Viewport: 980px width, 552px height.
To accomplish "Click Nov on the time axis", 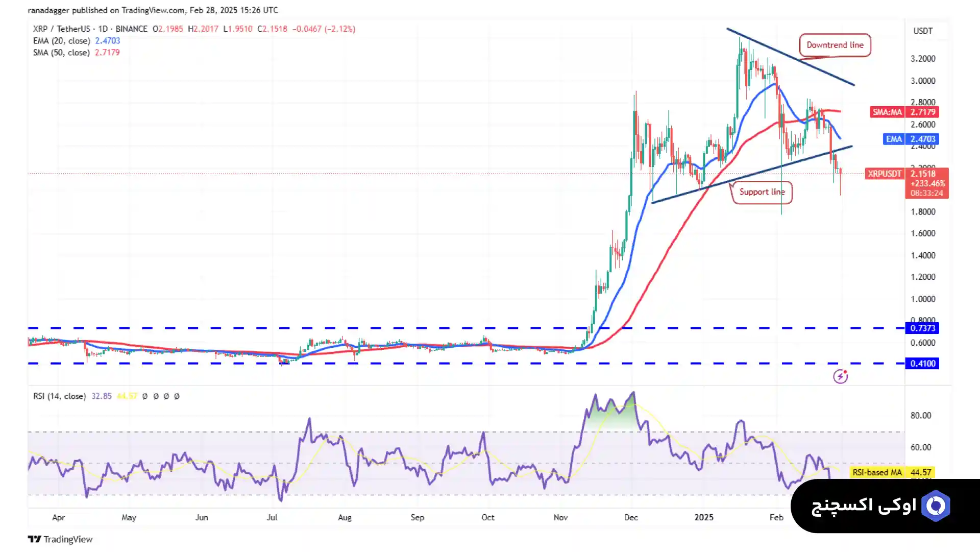I will pyautogui.click(x=560, y=518).
